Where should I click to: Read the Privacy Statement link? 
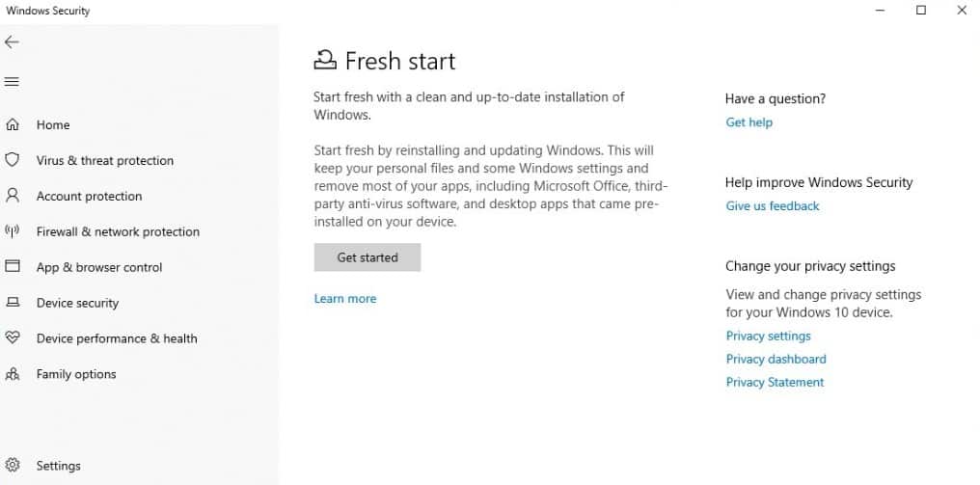[x=775, y=383]
